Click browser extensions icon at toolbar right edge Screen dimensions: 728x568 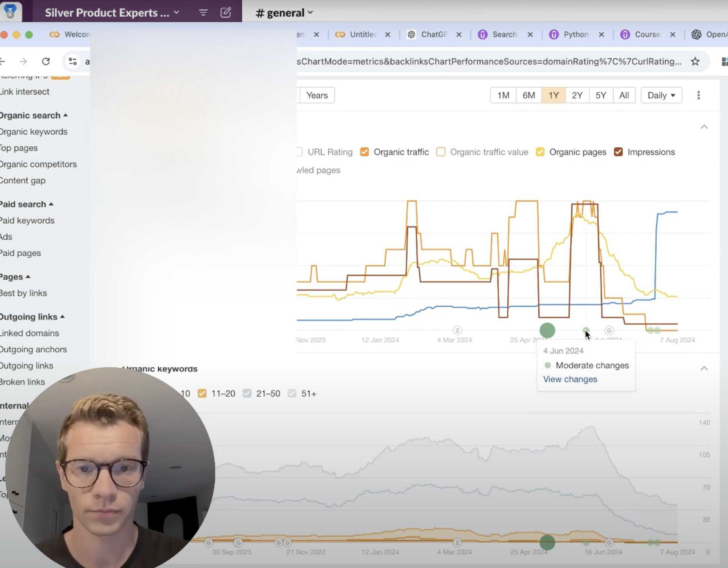pyautogui.click(x=724, y=61)
